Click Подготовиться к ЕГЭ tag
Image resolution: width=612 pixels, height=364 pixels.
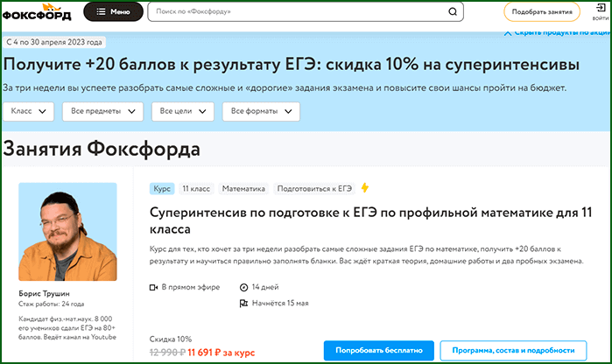[314, 188]
